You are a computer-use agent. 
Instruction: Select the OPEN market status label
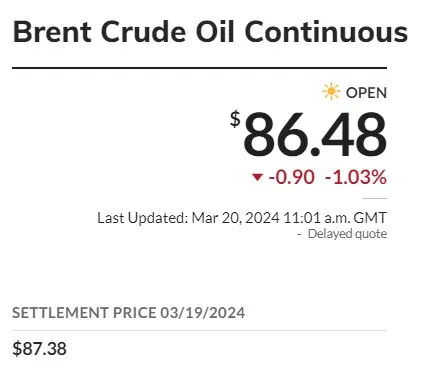pyautogui.click(x=366, y=93)
